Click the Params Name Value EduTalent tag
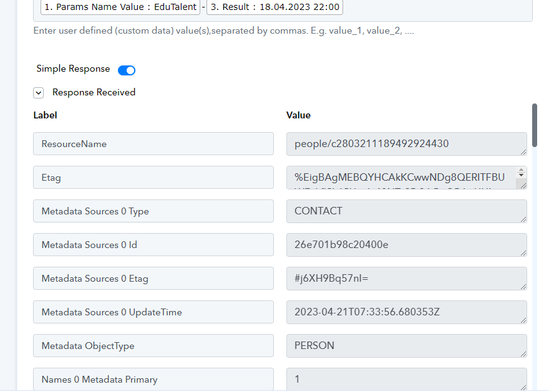549x392 pixels. pos(120,7)
